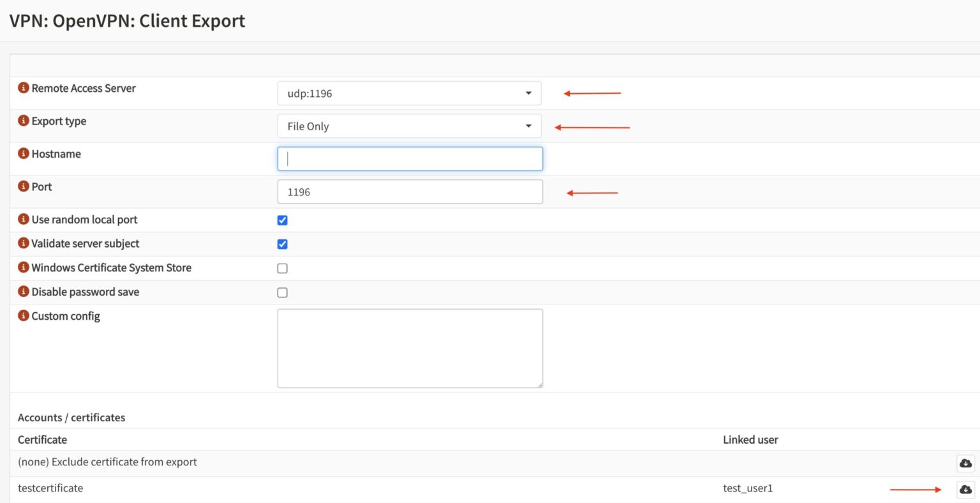Viewport: 980px width, 503px height.
Task: Enable the Windows Certificate System Store checkbox
Action: click(282, 268)
